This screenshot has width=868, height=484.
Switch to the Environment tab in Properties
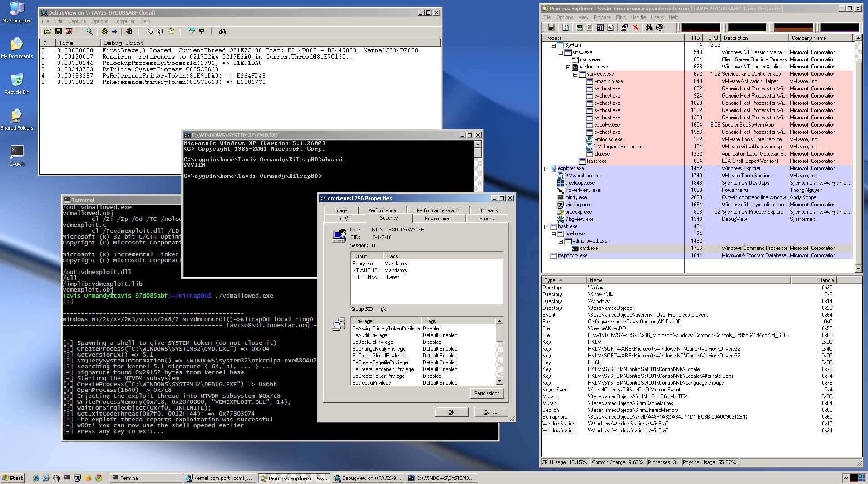pos(439,219)
